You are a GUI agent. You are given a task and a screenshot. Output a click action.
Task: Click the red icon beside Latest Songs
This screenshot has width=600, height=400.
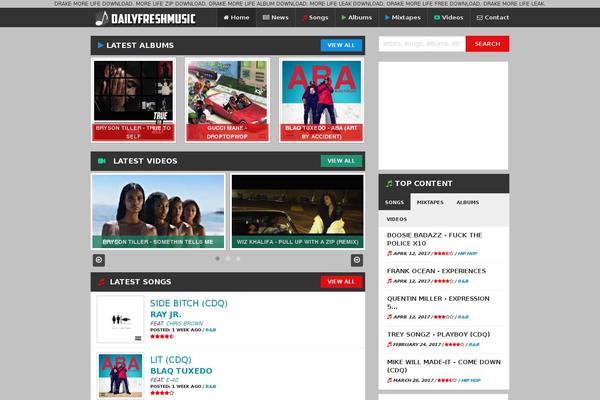pos(101,282)
